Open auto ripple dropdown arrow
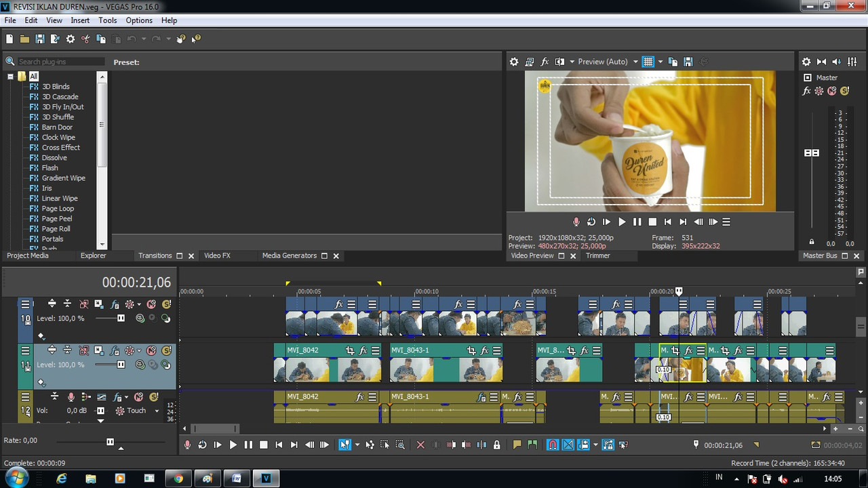Screen dimensions: 868x488 595,445
